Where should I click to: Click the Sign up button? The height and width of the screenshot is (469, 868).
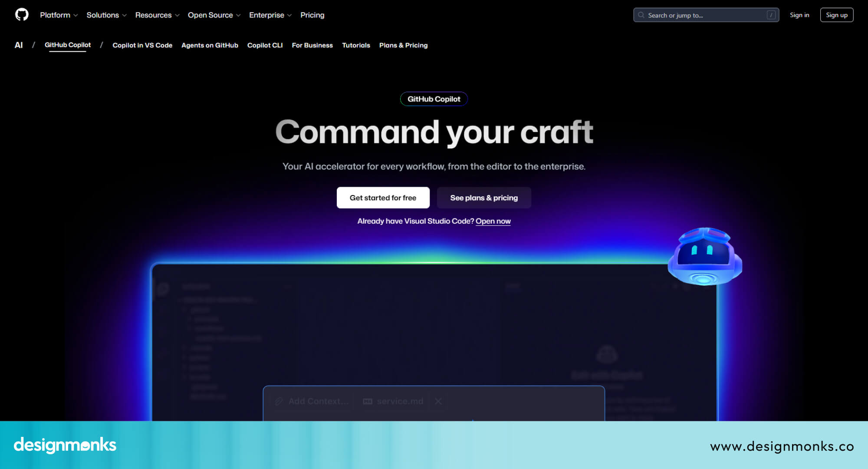click(836, 14)
